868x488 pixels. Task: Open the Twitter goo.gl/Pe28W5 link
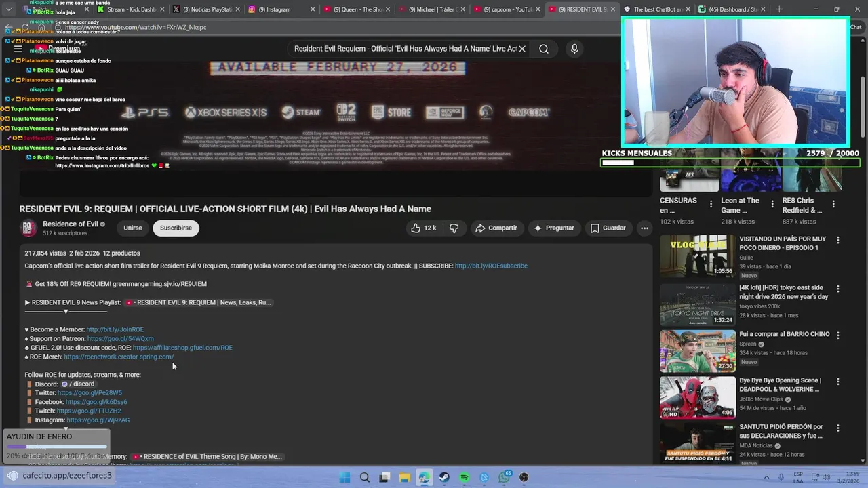(90, 393)
